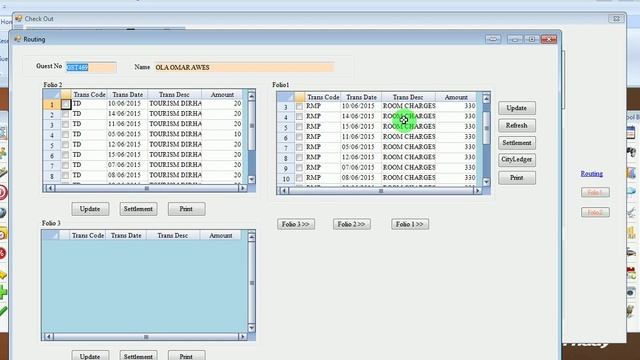Click Folio1 horizontal scrollbar left arrow
This screenshot has height=360, width=640.
coord(283,191)
